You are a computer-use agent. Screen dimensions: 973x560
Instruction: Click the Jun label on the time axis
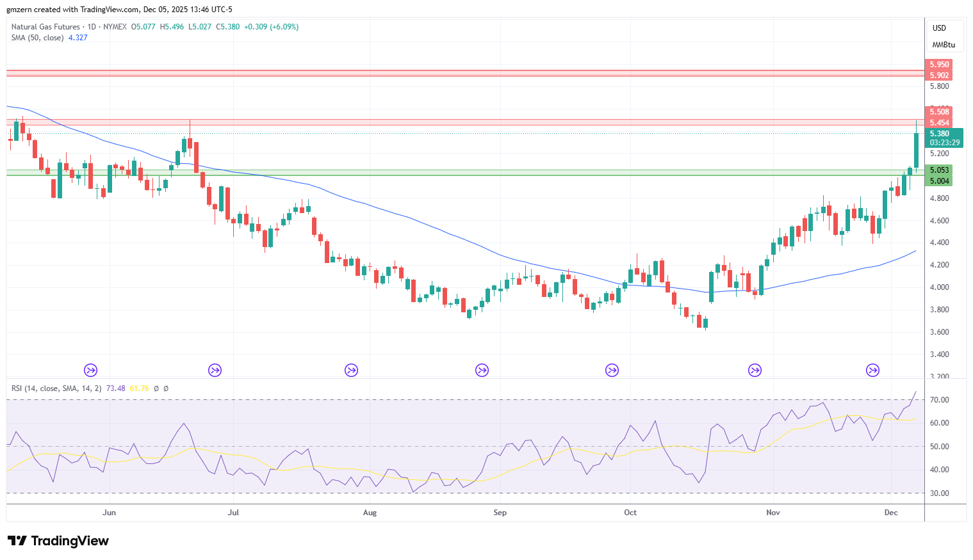(x=110, y=513)
